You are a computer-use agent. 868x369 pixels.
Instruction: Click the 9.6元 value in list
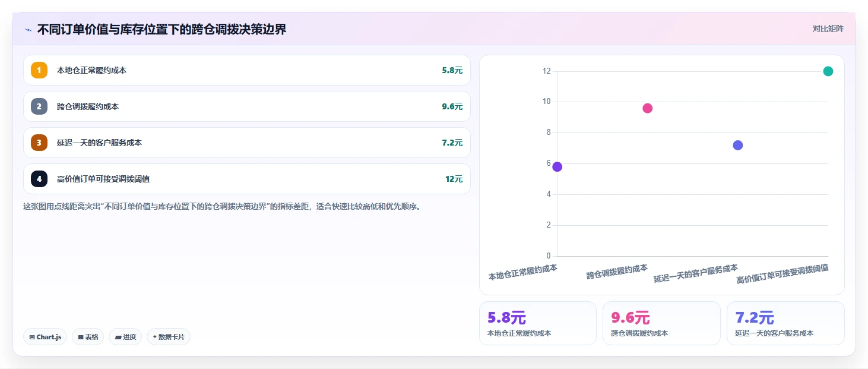(452, 106)
